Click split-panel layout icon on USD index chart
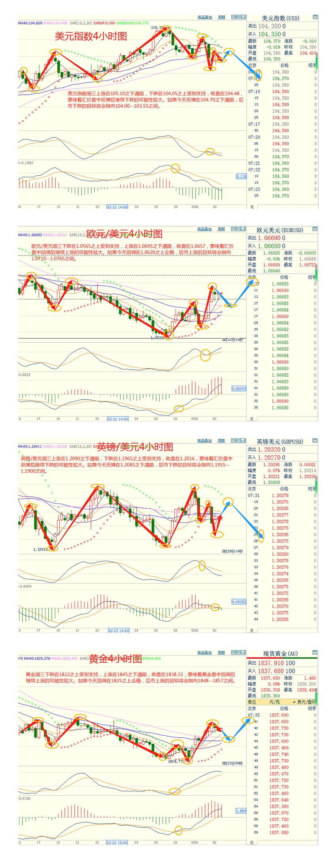The image size is (336, 868). (243, 17)
